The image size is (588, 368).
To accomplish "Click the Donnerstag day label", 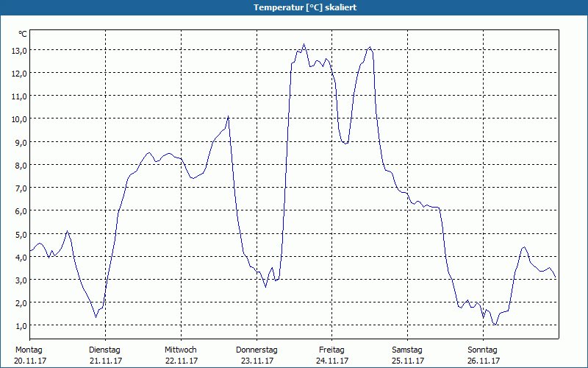I will pyautogui.click(x=257, y=350).
